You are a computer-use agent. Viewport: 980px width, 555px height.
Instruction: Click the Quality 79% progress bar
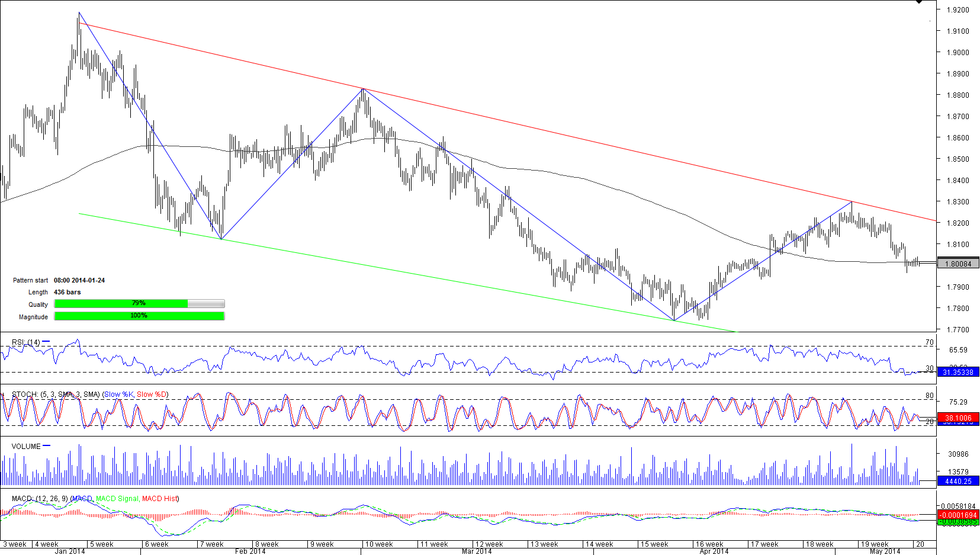click(x=139, y=304)
